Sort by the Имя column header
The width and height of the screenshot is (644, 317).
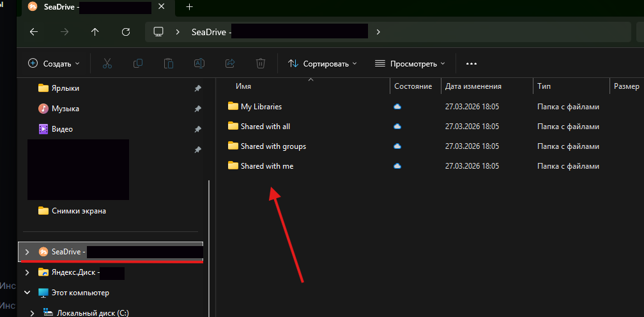coord(243,86)
